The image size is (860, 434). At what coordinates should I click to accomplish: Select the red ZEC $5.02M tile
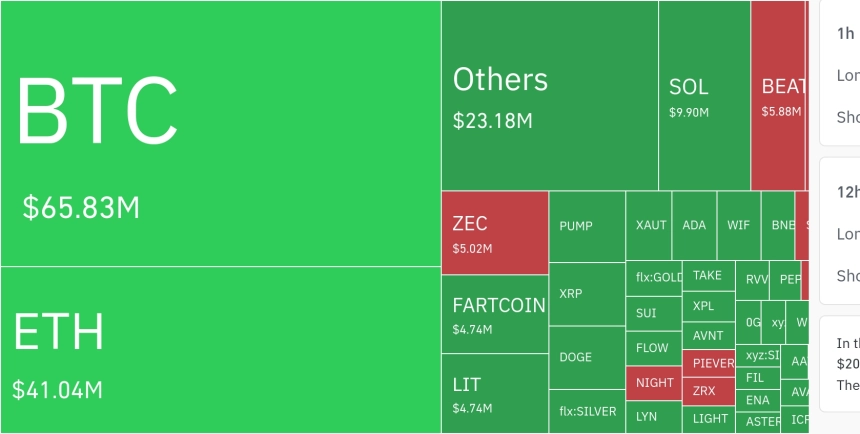coord(495,232)
